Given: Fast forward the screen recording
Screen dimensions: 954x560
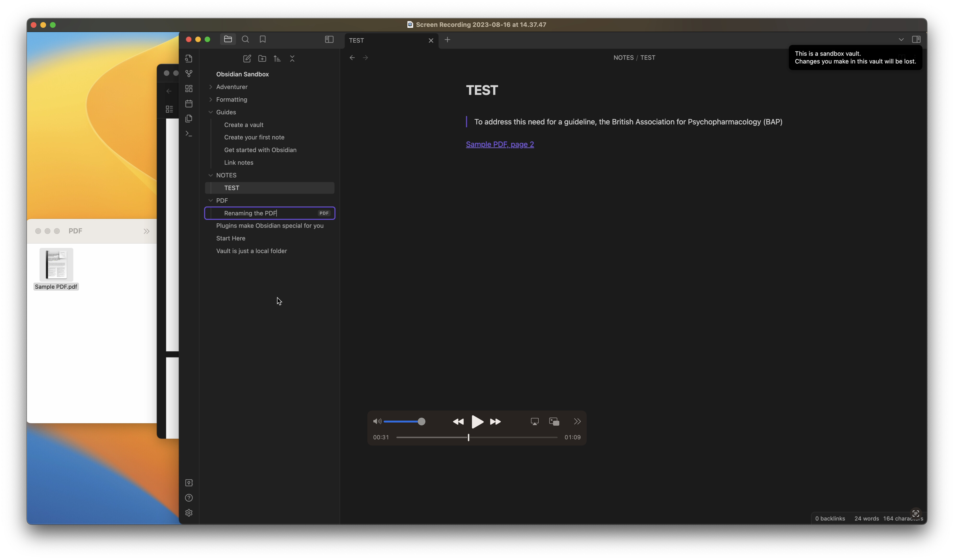Looking at the screenshot, I should tap(495, 422).
